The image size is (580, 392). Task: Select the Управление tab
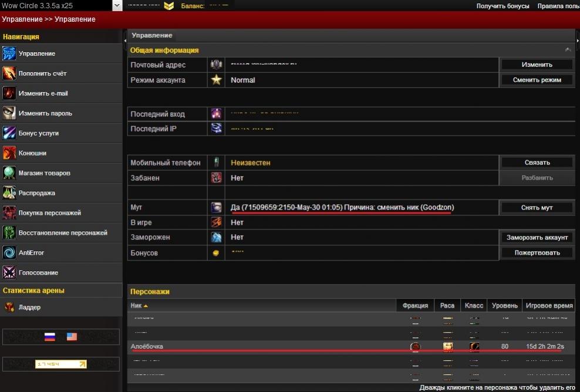tap(151, 36)
